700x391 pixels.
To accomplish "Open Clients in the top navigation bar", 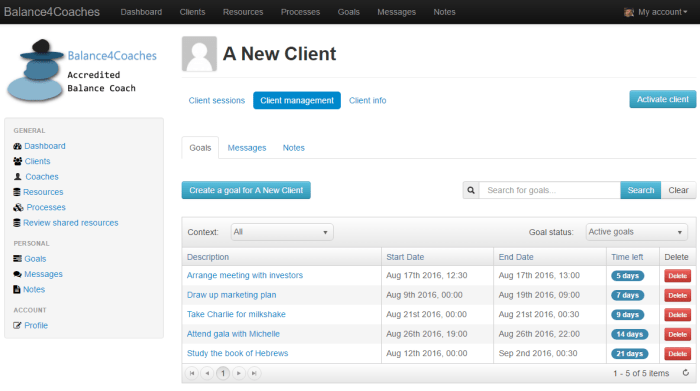I will tap(192, 12).
